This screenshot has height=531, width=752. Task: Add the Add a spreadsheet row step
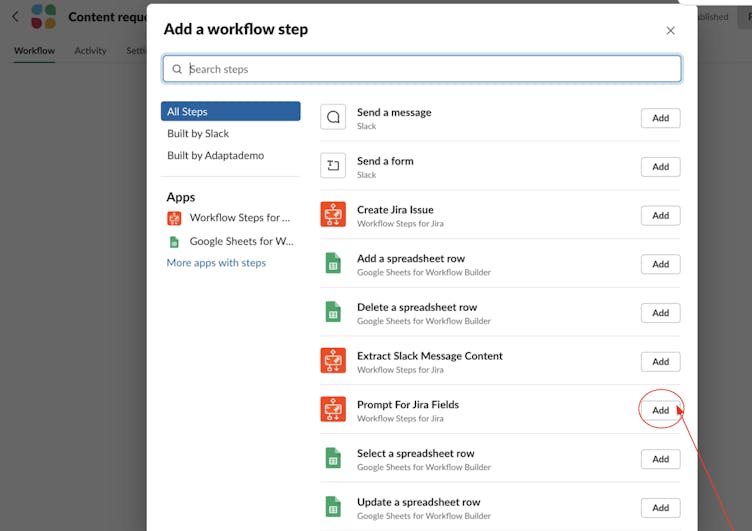click(x=660, y=264)
